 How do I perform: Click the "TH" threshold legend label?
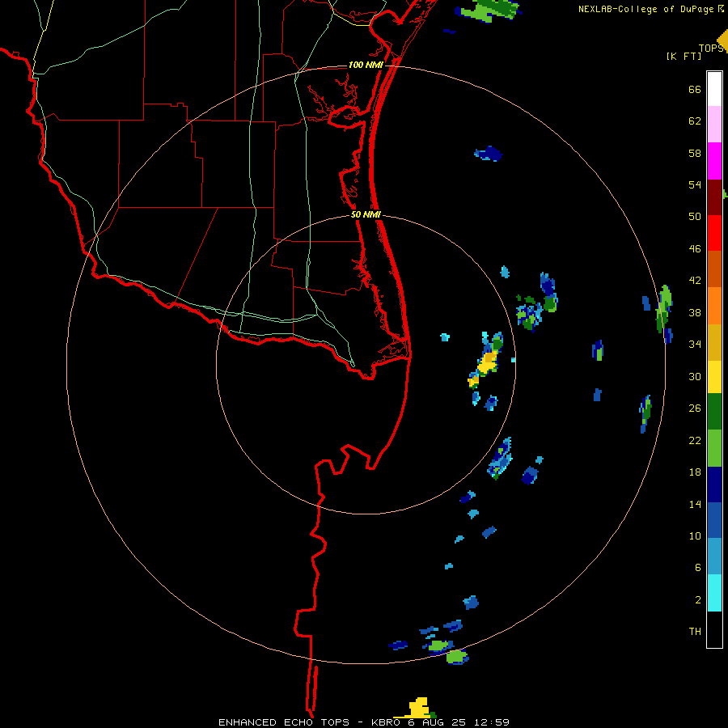[695, 632]
